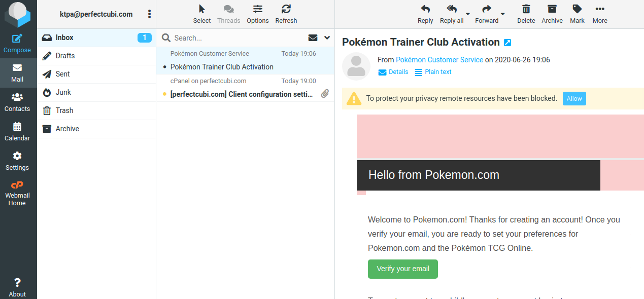Expand the Forward options arrow
This screenshot has height=299, width=644.
click(503, 14)
